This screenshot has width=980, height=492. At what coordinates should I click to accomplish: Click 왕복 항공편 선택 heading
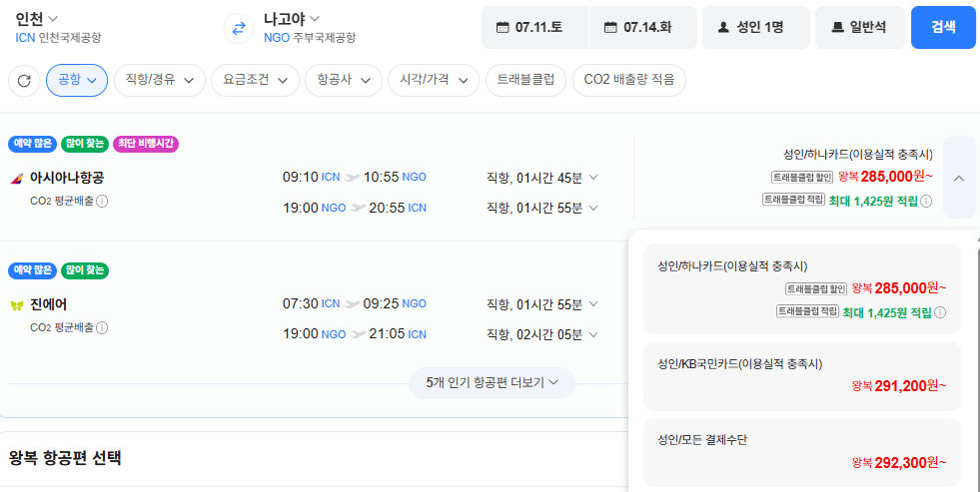click(65, 458)
